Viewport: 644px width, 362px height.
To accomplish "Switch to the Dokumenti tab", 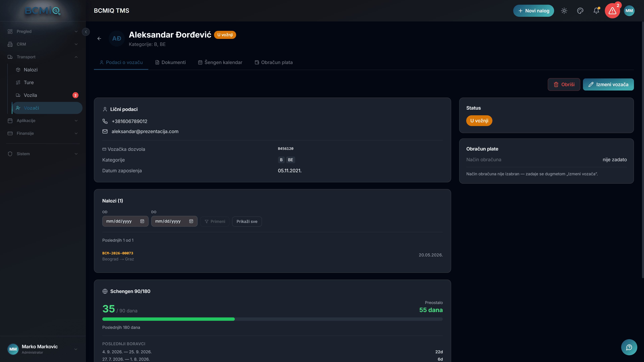I will [x=171, y=63].
